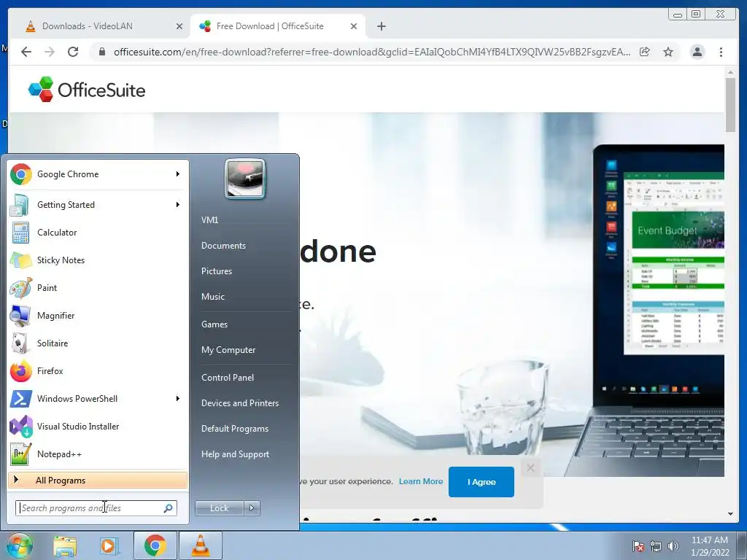Image resolution: width=747 pixels, height=560 pixels.
Task: Open Music library
Action: click(213, 297)
